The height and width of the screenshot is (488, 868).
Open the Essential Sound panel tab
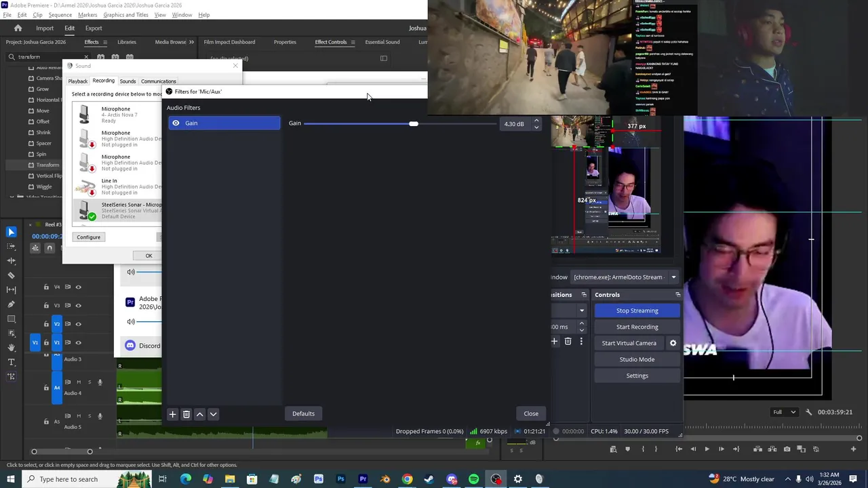pos(382,42)
